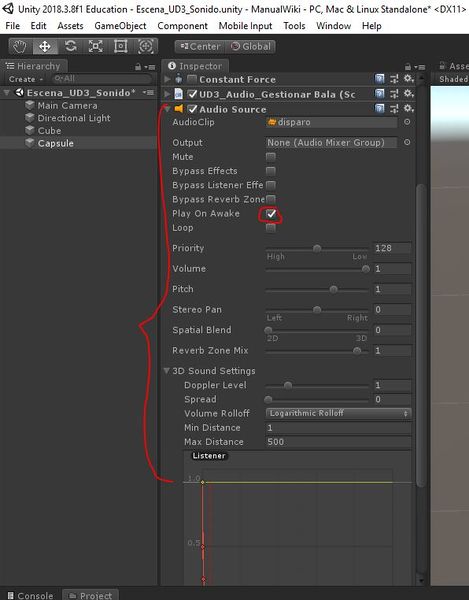
Task: Open the Mobile Input menu
Action: (x=245, y=26)
